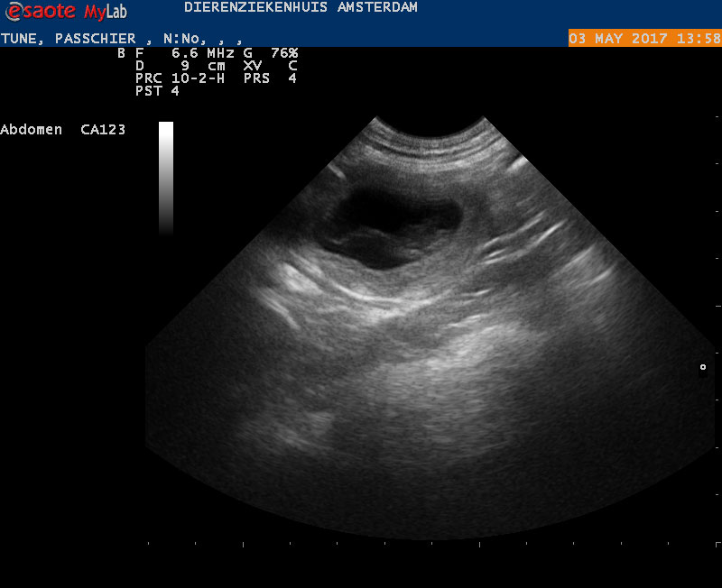This screenshot has width=722, height=588.
Task: Select the DIERENZIEKENHUIS AMSTERDAM header text
Action: pos(301,7)
